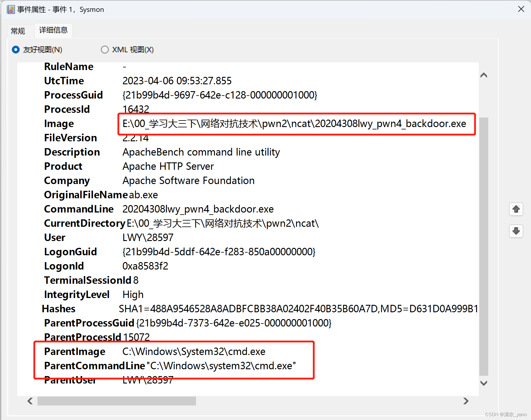531x420 pixels.
Task: Click ParentProcessGuid value ending e025-000000001000
Action: 234,323
